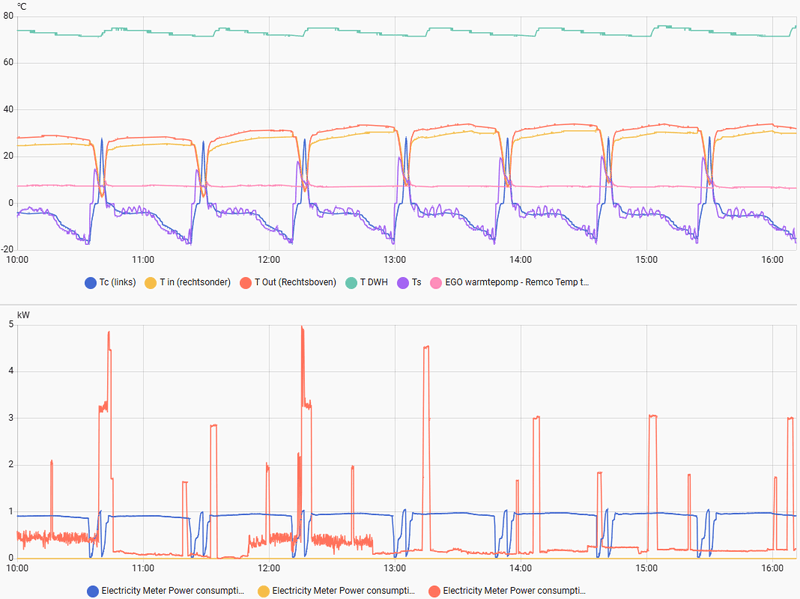Click the °C unit label of temperature chart
This screenshot has width=800, height=599.
coord(22,7)
